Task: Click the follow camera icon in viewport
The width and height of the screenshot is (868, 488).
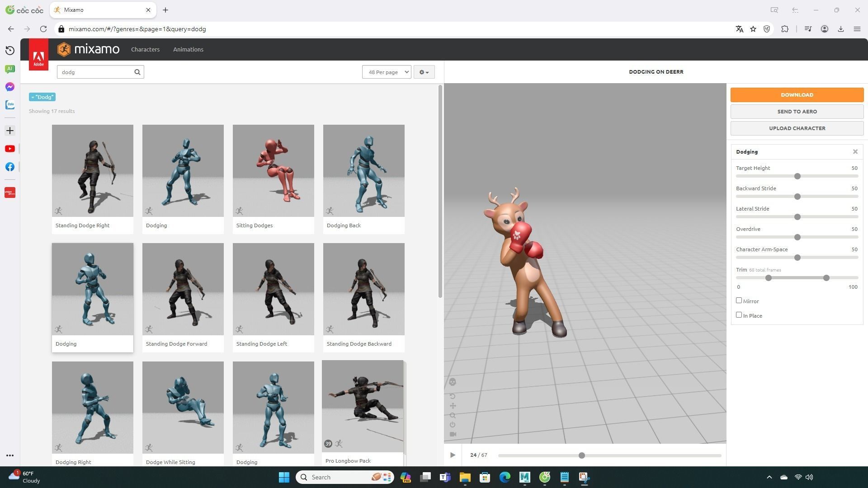Action: pos(453,434)
